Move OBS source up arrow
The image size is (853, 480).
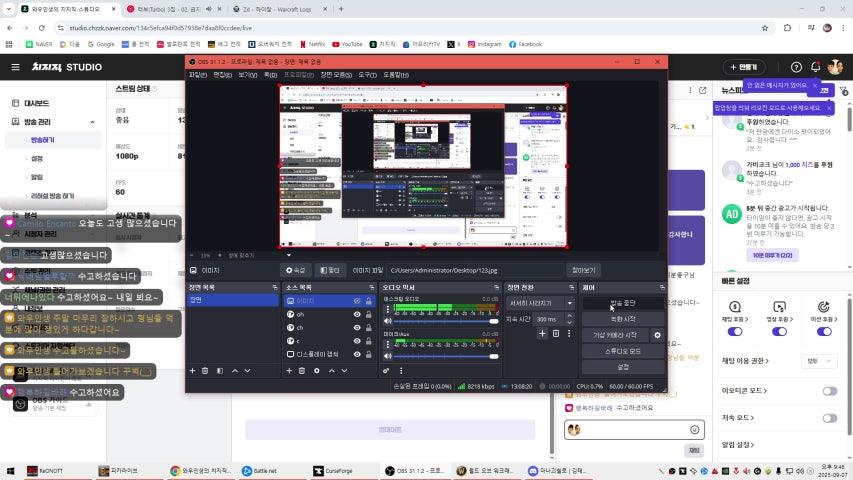[332, 371]
